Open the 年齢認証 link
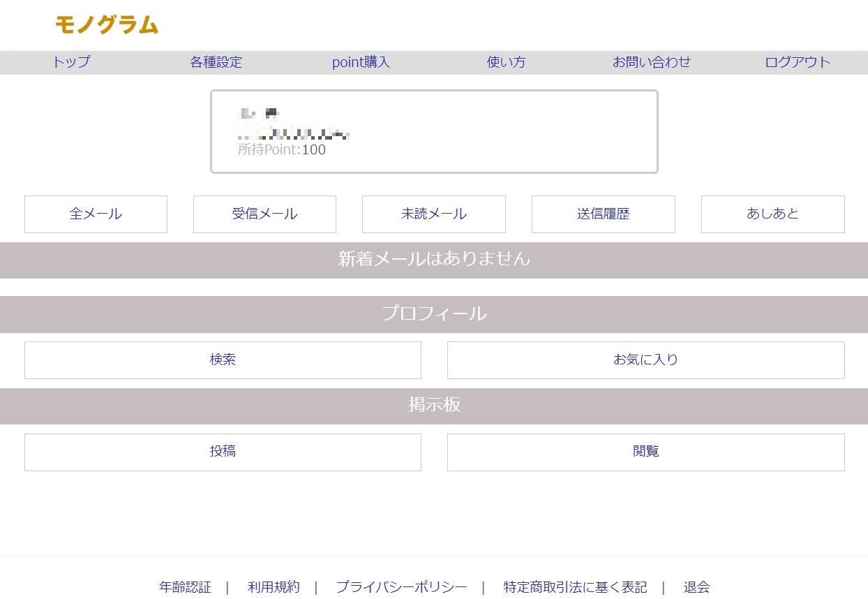 pos(185,587)
